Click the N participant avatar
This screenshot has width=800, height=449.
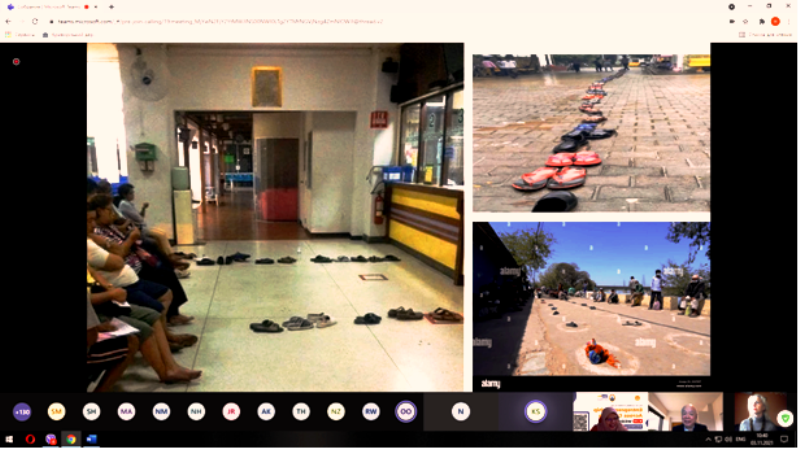coord(460,411)
